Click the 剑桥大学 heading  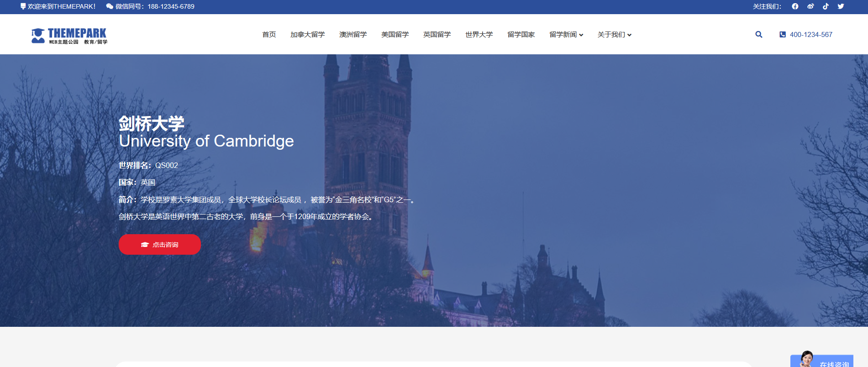point(152,124)
